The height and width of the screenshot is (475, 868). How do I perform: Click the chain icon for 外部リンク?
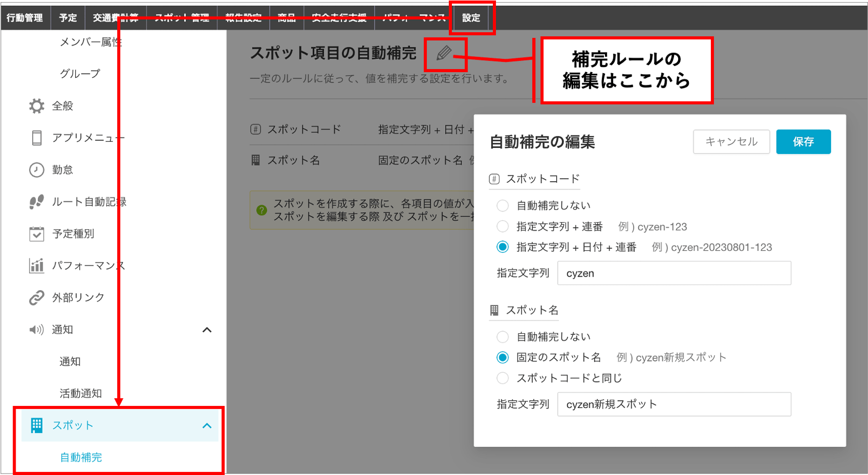(x=35, y=297)
